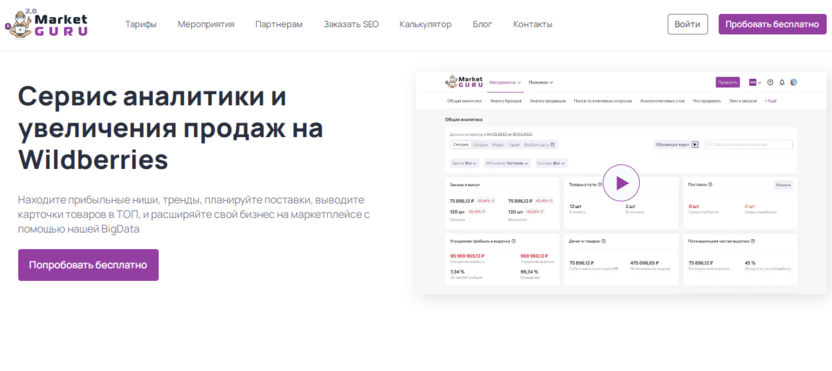
Task: Expand the Бренд filter dropdown
Action: [x=464, y=163]
